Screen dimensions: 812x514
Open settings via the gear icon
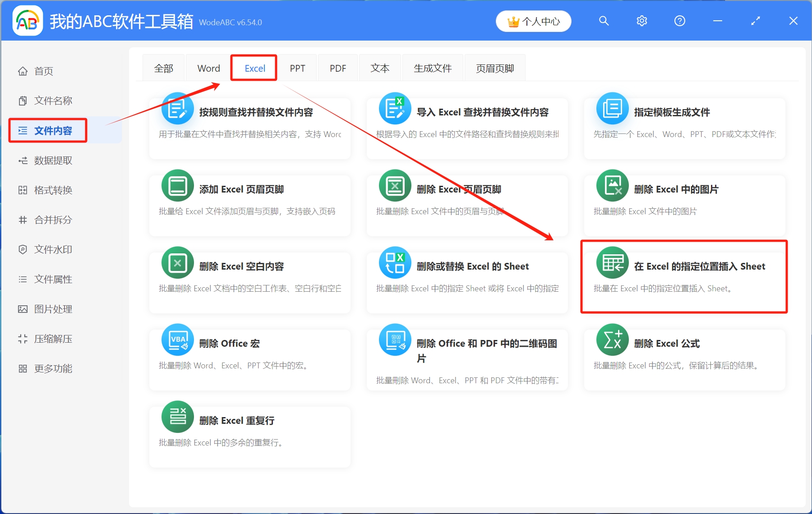pos(641,21)
